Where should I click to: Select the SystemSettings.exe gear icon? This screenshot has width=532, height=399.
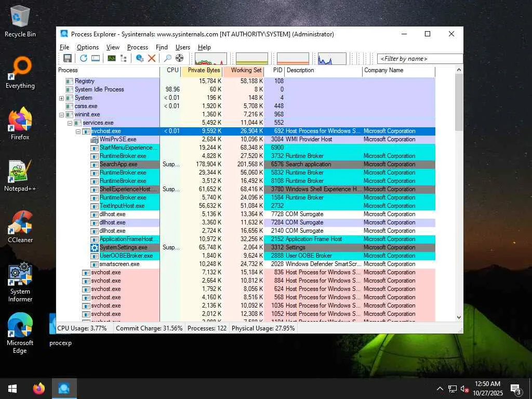pos(95,247)
